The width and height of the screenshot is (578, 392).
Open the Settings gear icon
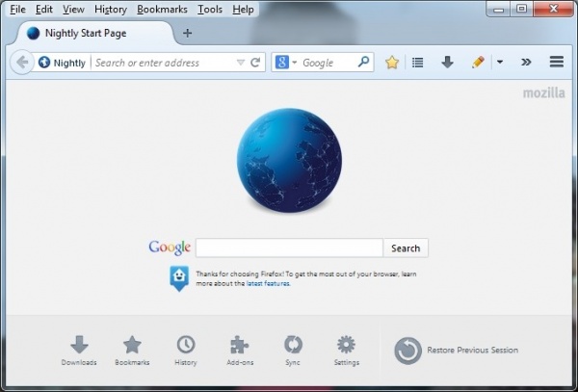pyautogui.click(x=347, y=351)
